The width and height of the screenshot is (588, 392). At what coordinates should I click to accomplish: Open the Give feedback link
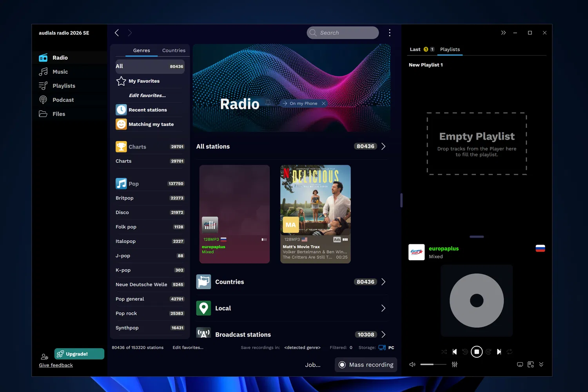point(56,365)
